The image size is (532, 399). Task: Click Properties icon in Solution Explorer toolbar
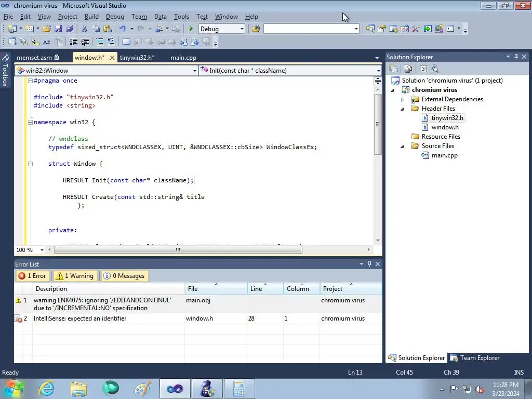point(393,69)
